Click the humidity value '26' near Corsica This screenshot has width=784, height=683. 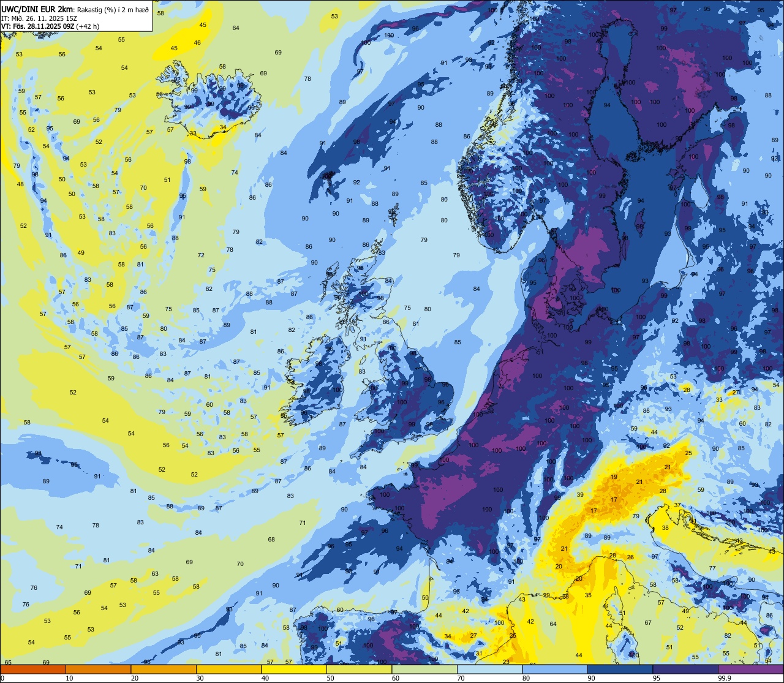coord(630,557)
